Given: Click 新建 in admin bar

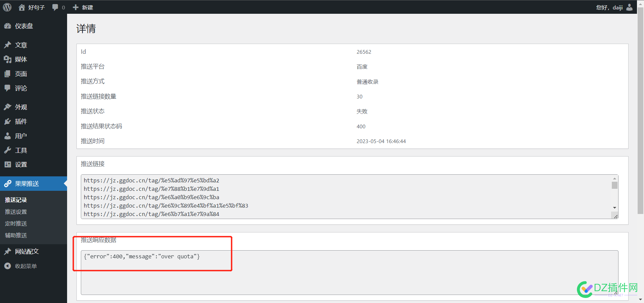Looking at the screenshot, I should (x=88, y=7).
